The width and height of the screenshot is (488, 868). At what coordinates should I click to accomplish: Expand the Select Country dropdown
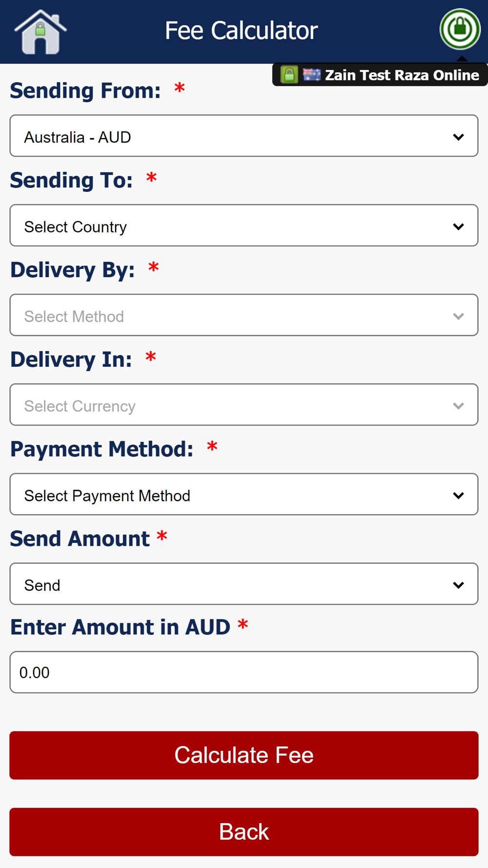(x=244, y=226)
